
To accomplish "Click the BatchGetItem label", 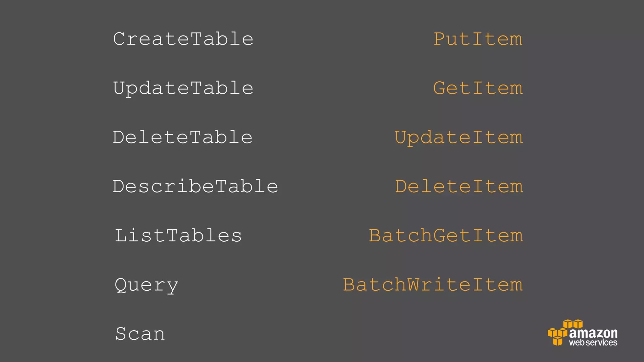I will click(446, 236).
